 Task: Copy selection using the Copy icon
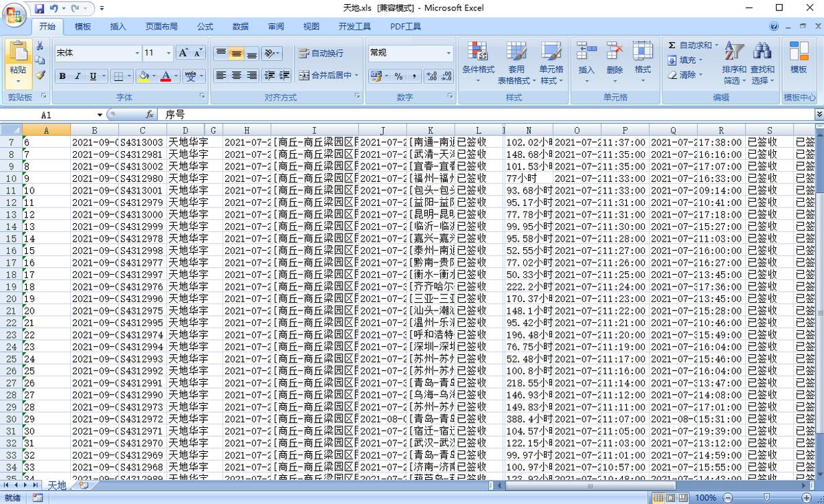pos(40,60)
